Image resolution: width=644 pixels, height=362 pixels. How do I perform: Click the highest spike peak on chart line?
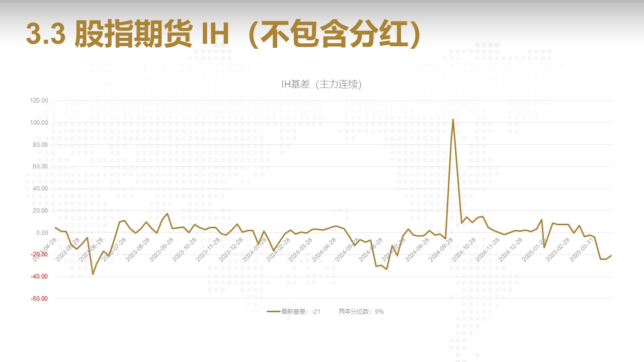pos(453,120)
